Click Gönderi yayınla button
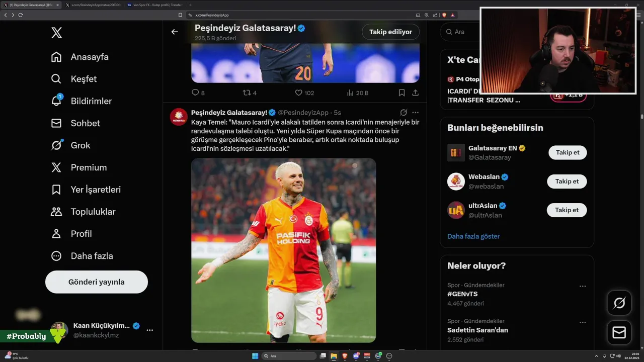The width and height of the screenshot is (644, 362). [97, 282]
